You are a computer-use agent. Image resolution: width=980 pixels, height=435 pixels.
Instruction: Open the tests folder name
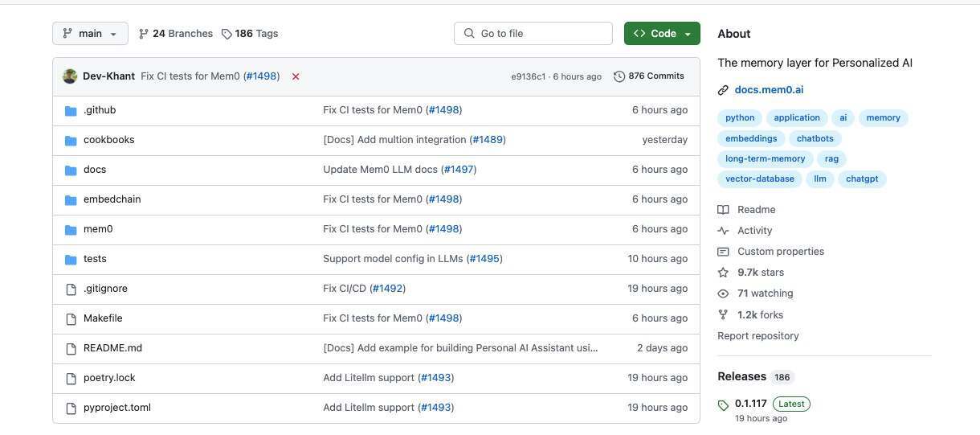click(x=95, y=259)
